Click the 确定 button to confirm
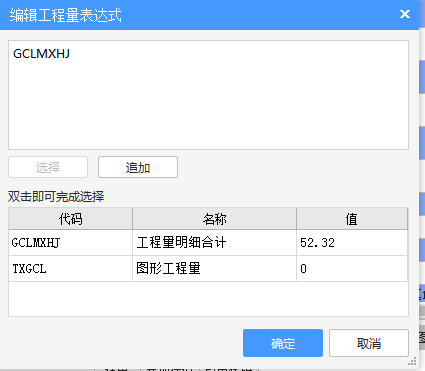Screen dimensions: 425x371 pos(283,343)
